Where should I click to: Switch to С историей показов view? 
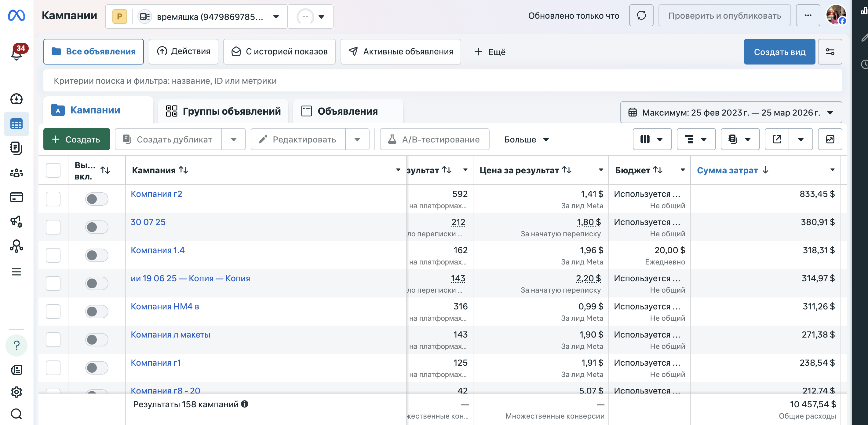pyautogui.click(x=279, y=52)
